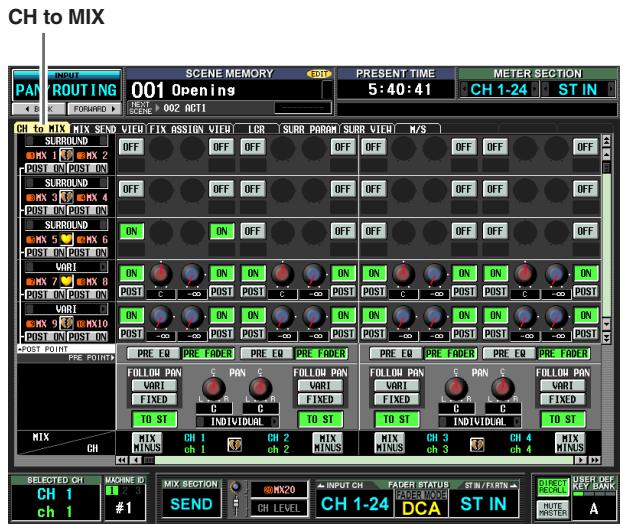Image resolution: width=623 pixels, height=524 pixels.
Task: Click pair heart icon between CH 3 and CH 4
Action: point(477,445)
